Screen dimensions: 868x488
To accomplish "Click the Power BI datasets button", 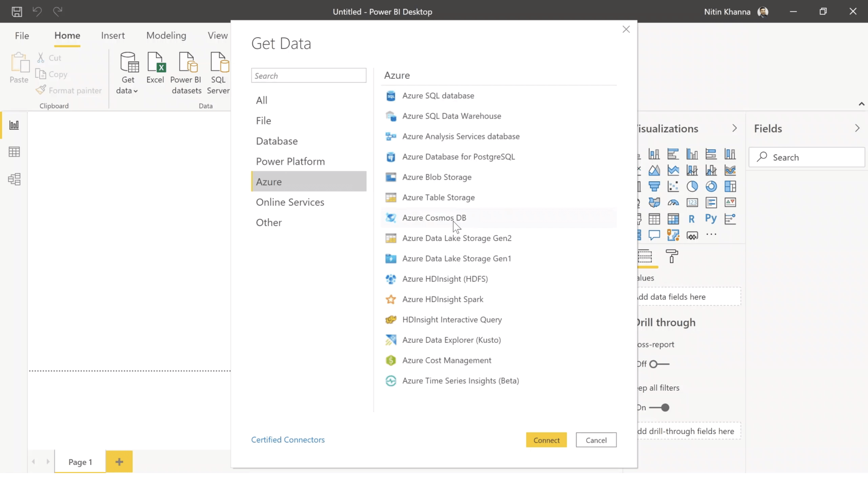I will tap(186, 74).
